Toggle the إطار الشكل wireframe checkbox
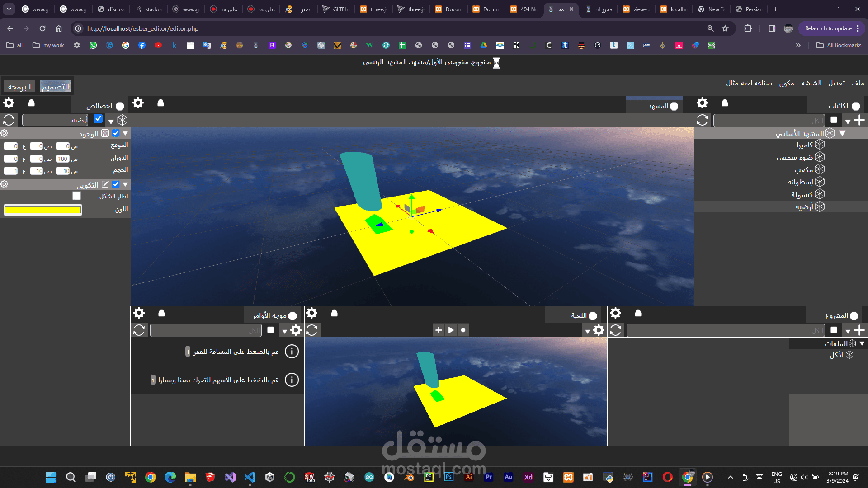Screen dimensions: 868x488 (x=76, y=196)
